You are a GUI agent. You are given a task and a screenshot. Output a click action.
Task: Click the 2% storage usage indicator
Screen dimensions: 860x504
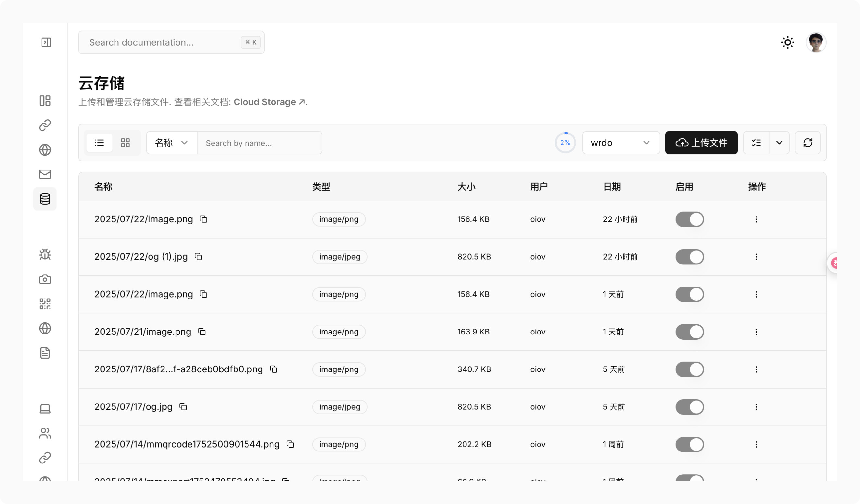(565, 143)
